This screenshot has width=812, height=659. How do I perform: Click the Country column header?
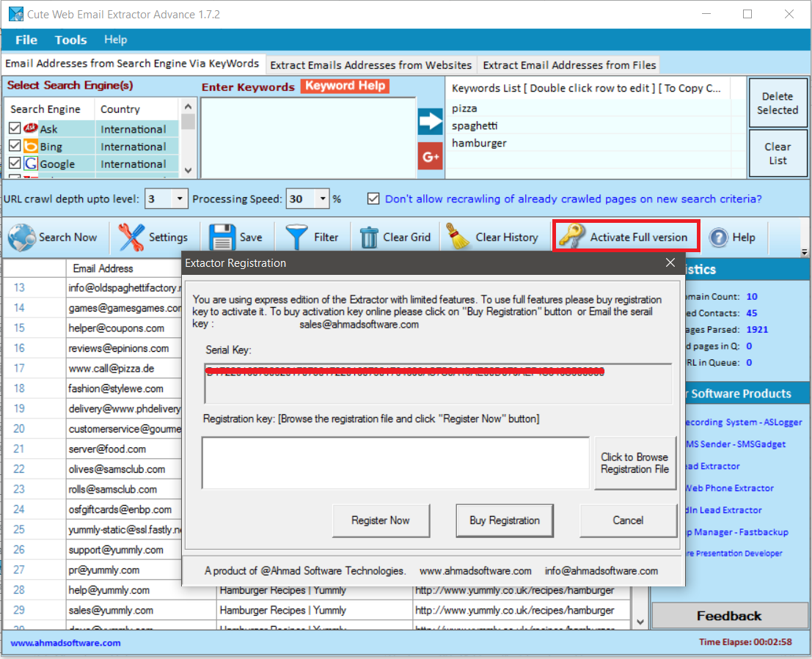pos(136,109)
